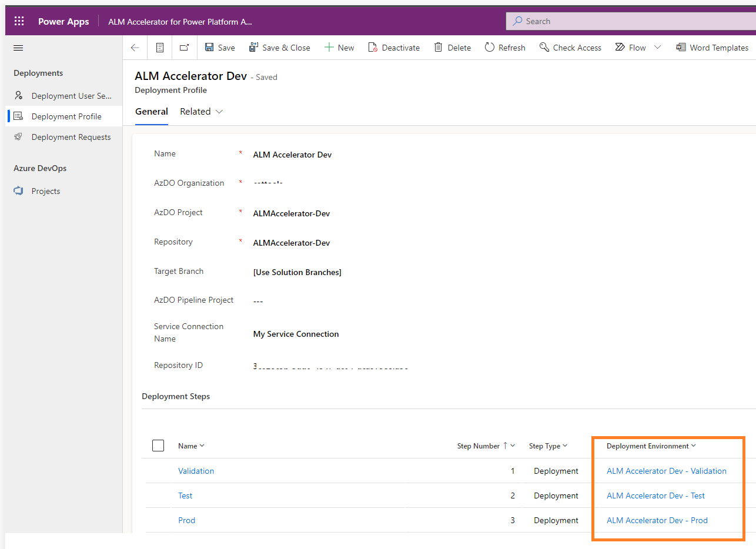756x549 pixels.
Task: Check Access for this record
Action: pos(570,47)
